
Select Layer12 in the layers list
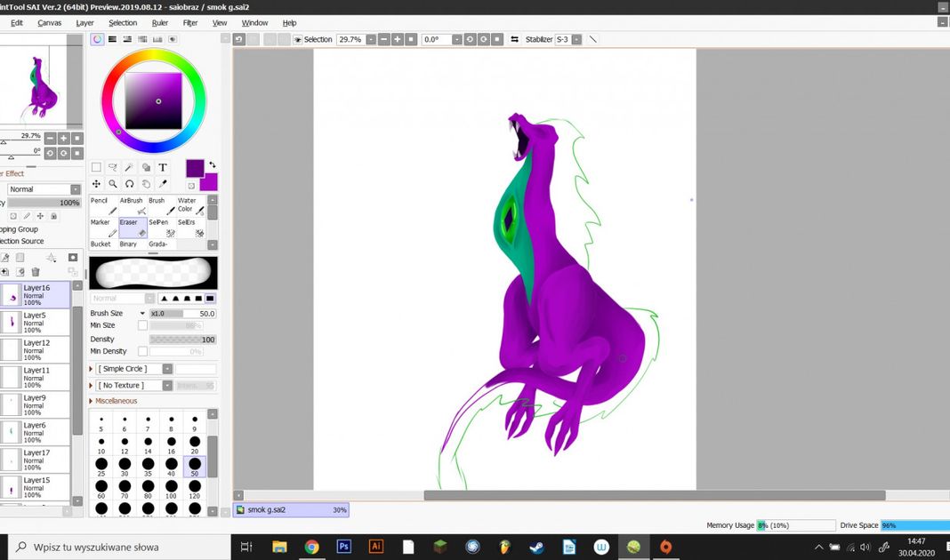click(x=36, y=349)
